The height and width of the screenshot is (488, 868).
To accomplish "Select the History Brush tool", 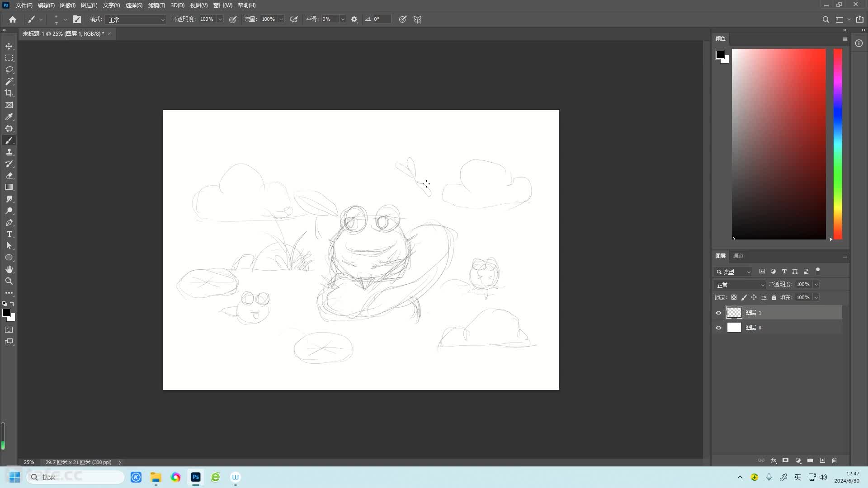I will 9,164.
